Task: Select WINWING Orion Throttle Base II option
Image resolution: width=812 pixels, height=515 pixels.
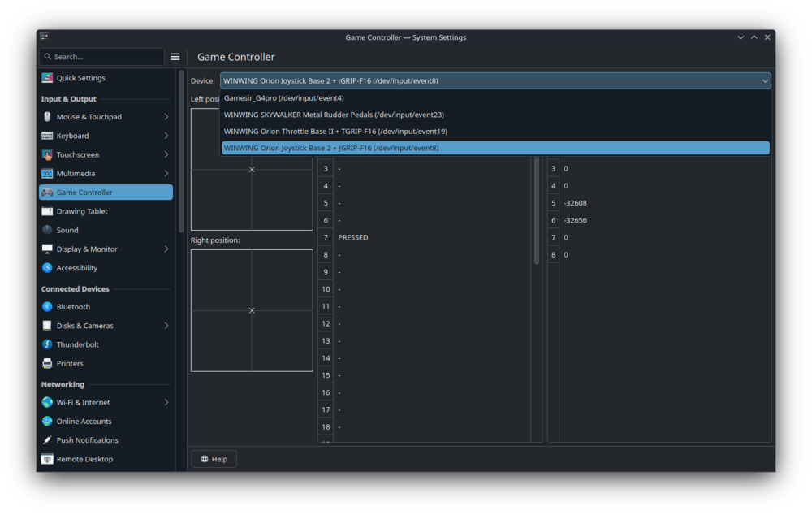Action: pyautogui.click(x=495, y=131)
